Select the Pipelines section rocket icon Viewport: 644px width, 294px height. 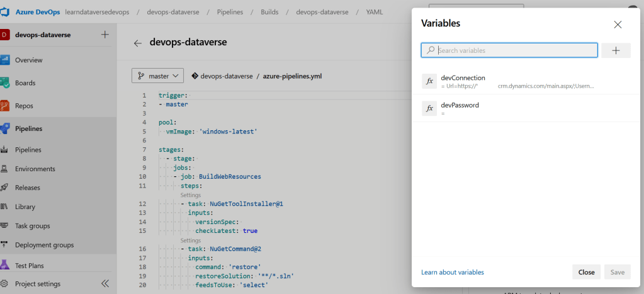[5, 129]
